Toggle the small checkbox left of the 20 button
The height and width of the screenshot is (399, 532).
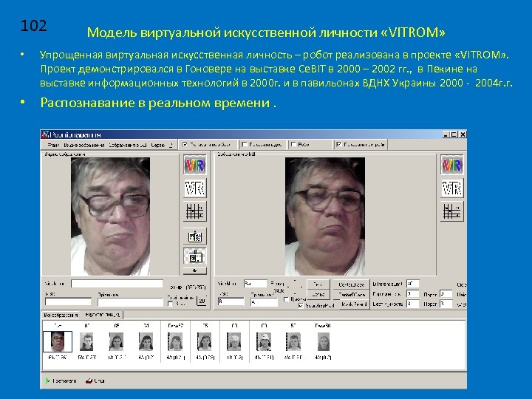click(x=171, y=304)
